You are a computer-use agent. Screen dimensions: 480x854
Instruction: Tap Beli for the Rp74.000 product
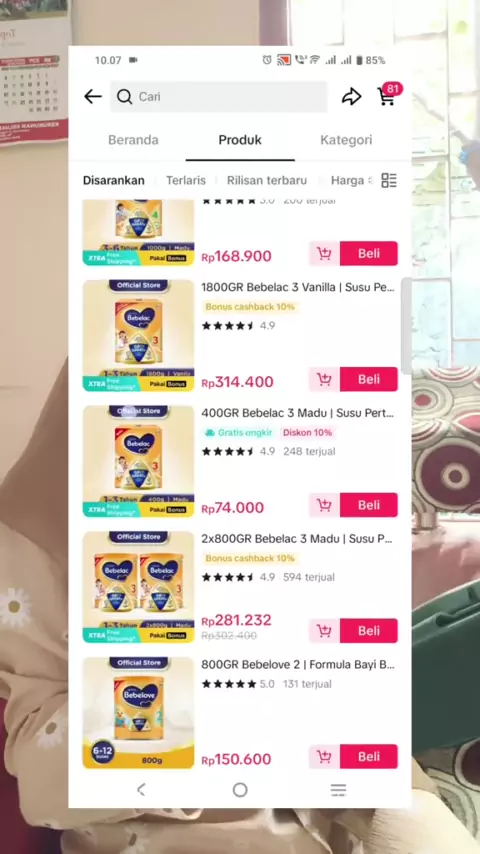(x=369, y=505)
